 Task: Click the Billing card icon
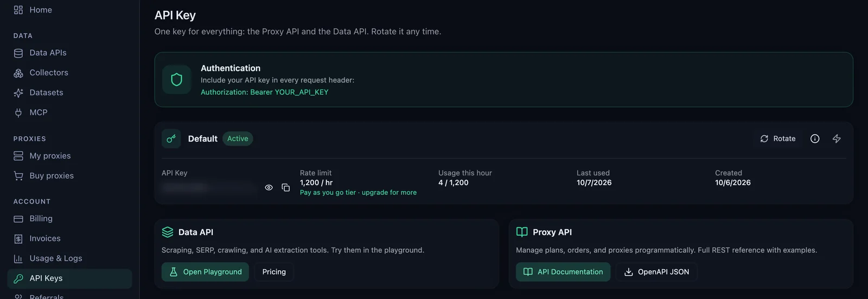[18, 219]
